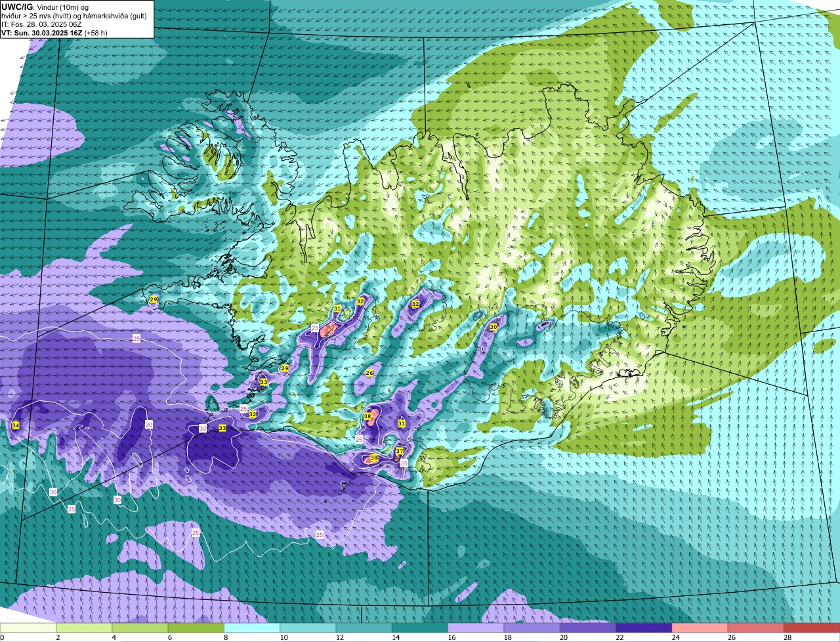
Task: Click the 18–20 m/s medium purple legend swatch
Action: pyautogui.click(x=532, y=628)
